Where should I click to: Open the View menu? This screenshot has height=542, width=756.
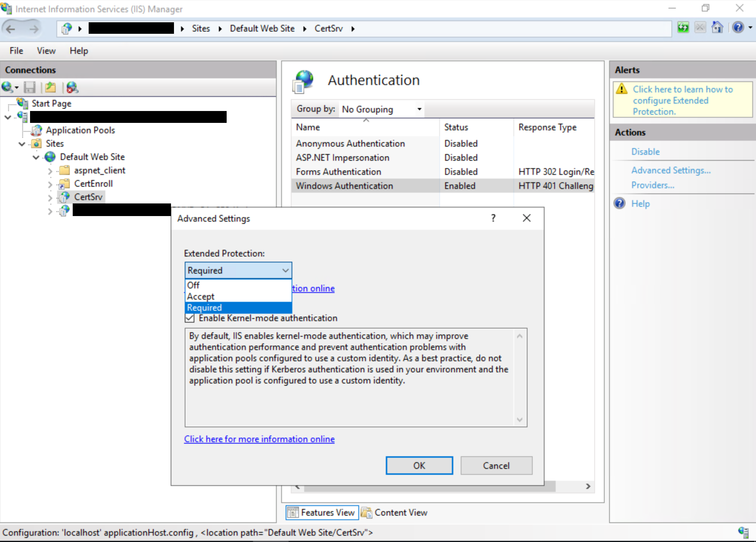coord(46,50)
